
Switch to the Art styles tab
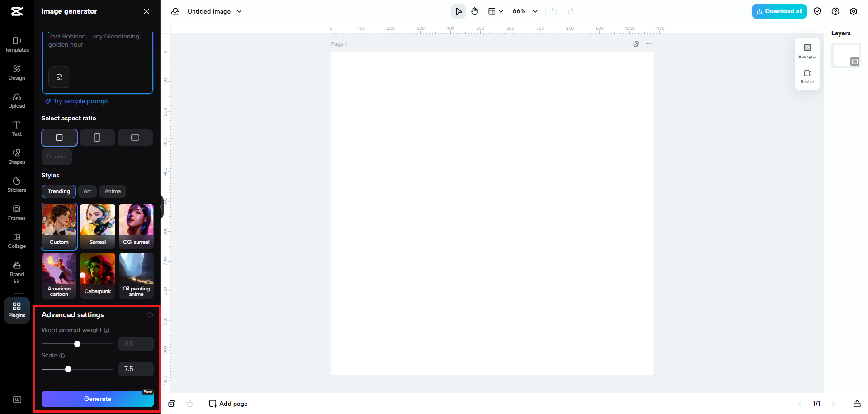(87, 191)
